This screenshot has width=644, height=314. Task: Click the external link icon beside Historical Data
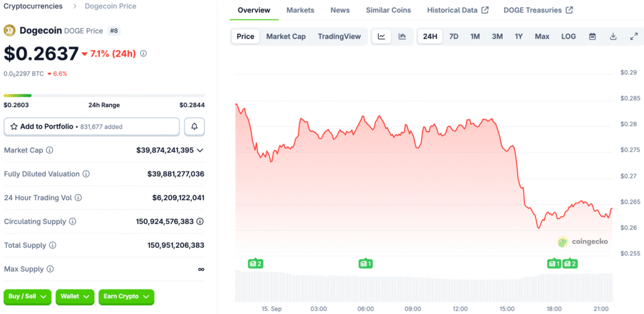(x=485, y=10)
